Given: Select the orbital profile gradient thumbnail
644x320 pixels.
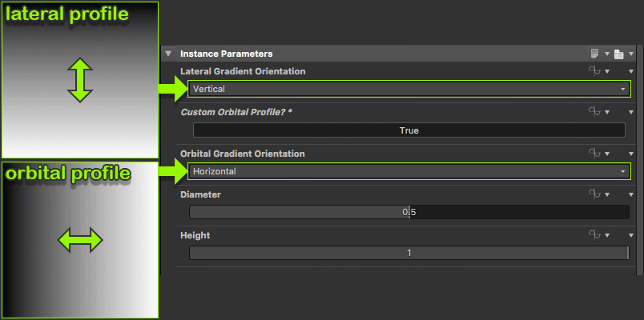Looking at the screenshot, I should coord(79,239).
